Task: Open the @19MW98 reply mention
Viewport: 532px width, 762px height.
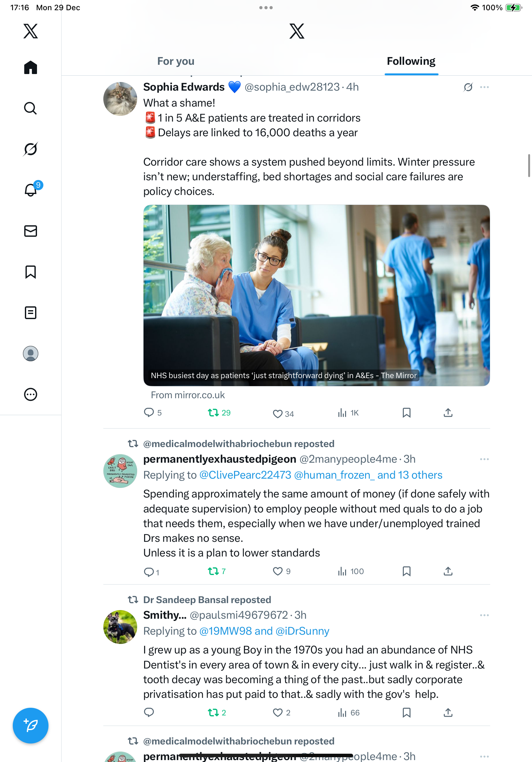Action: point(225,631)
